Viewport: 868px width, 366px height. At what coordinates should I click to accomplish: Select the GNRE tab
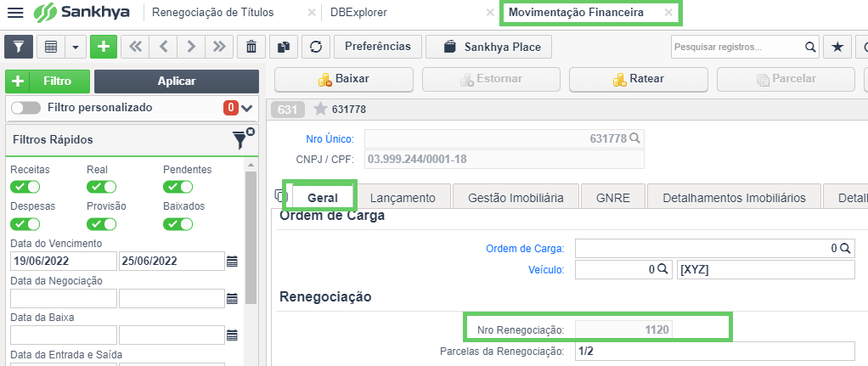coord(613,198)
